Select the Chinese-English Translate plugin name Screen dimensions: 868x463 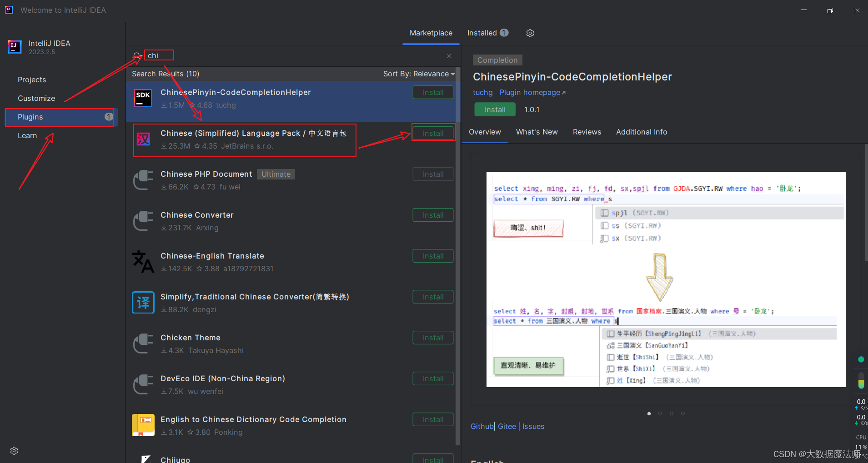click(x=212, y=256)
